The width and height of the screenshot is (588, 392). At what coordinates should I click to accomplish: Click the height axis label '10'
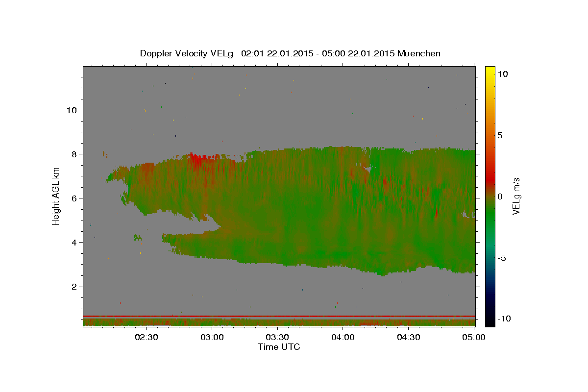tap(71, 110)
